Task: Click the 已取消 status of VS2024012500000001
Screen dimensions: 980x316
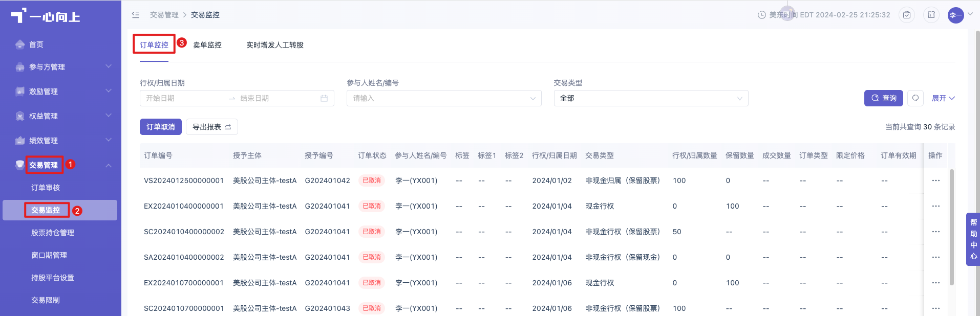Action: point(372,180)
